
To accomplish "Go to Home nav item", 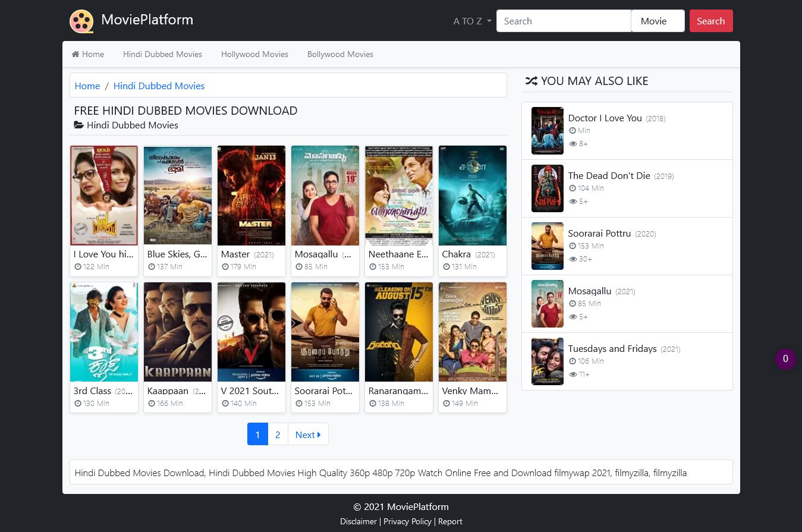I will pyautogui.click(x=88, y=54).
